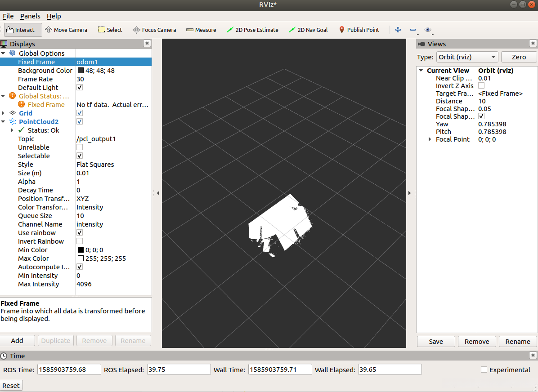The height and width of the screenshot is (392, 538).
Task: Click the blue plus add-tool icon
Action: pyautogui.click(x=398, y=30)
